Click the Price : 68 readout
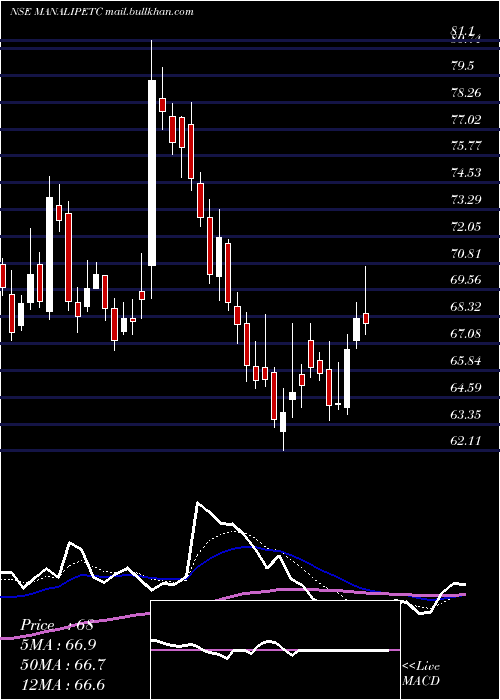The height and width of the screenshot is (700, 500). coord(57,625)
